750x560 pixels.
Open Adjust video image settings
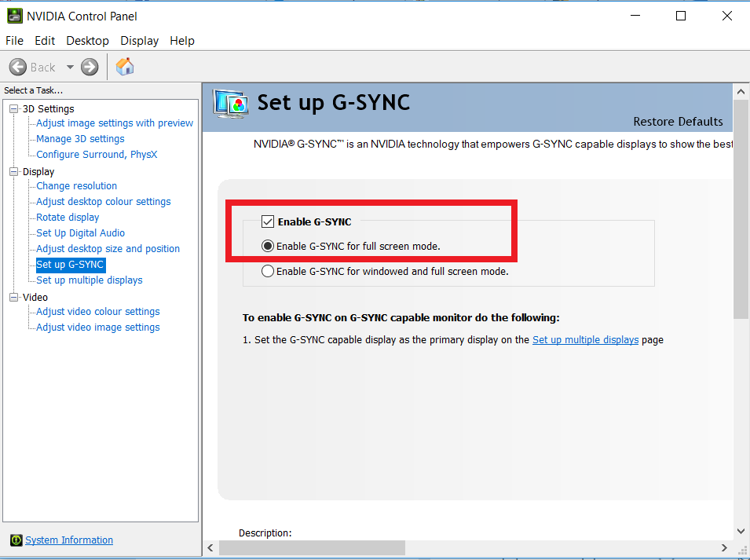(x=98, y=327)
